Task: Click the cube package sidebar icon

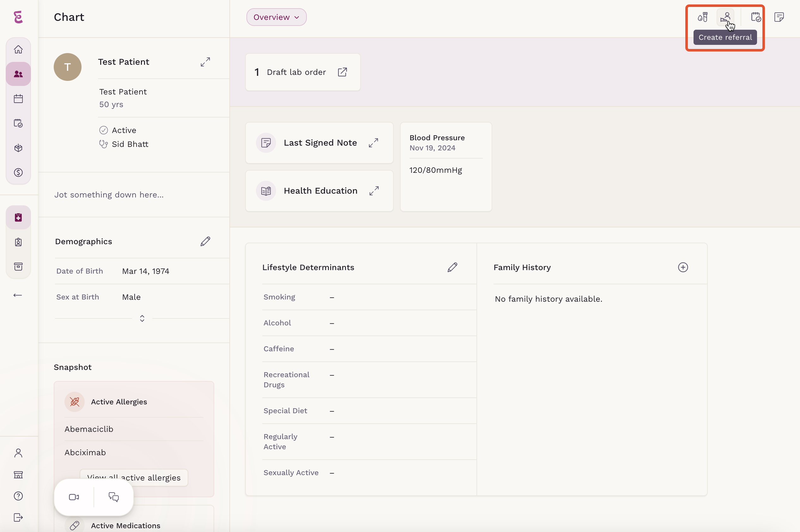Action: pyautogui.click(x=18, y=148)
